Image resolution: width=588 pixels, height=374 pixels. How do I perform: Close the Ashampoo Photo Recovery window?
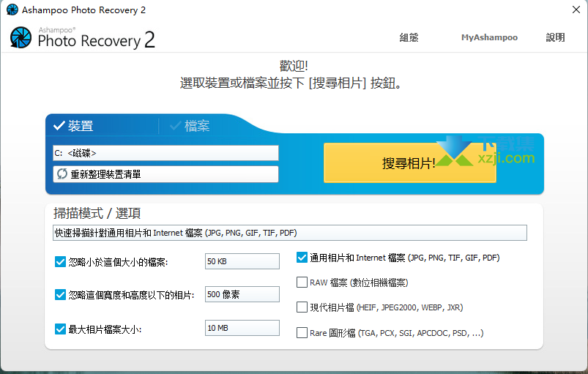(576, 10)
